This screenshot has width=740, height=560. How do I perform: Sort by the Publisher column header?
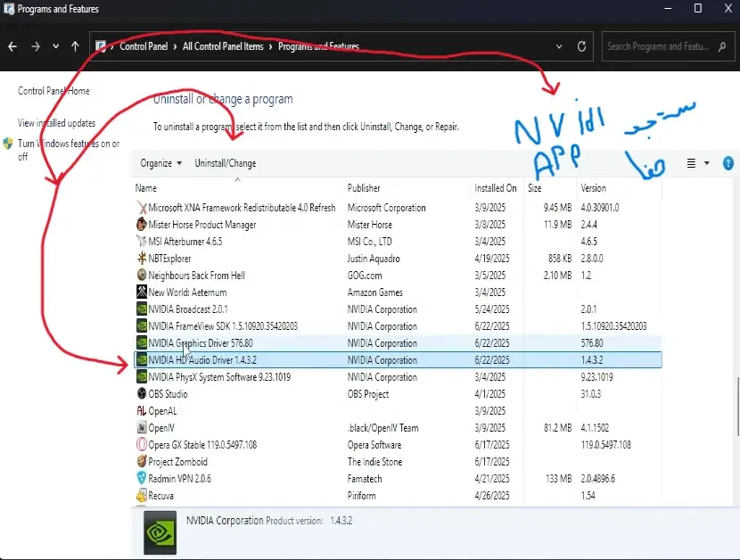tap(364, 188)
